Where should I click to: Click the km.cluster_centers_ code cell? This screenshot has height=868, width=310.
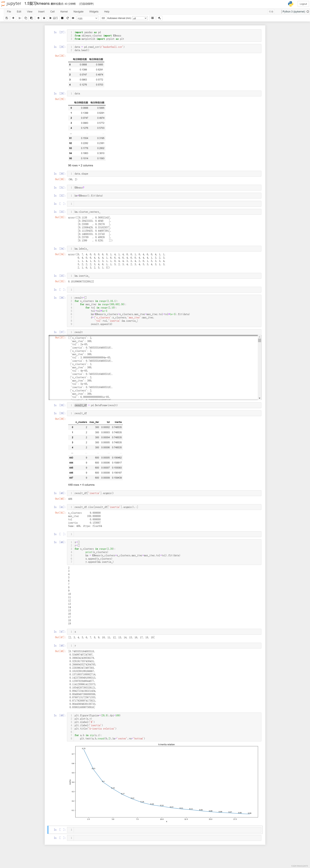tap(164, 212)
